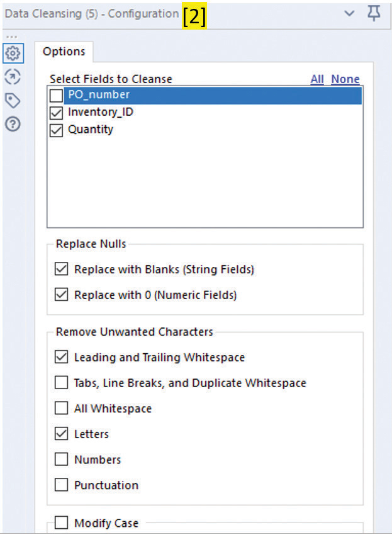Image resolution: width=392 pixels, height=537 pixels.
Task: Check the PO_number field checkbox
Action: 57,96
